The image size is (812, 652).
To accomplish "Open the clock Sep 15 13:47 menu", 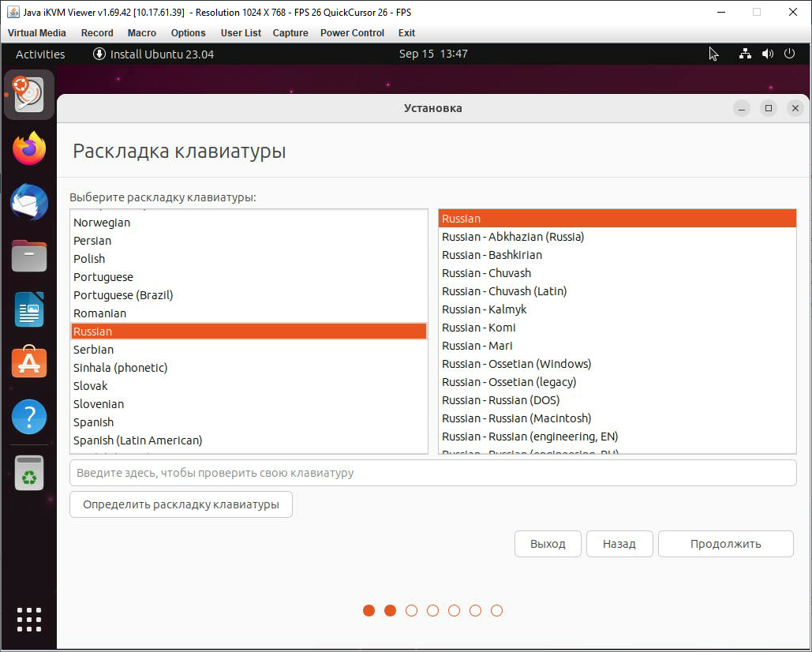I will click(x=433, y=54).
